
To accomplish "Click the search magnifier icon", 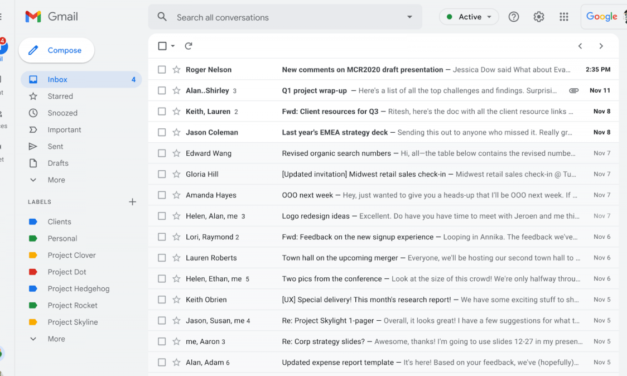I will 162,17.
